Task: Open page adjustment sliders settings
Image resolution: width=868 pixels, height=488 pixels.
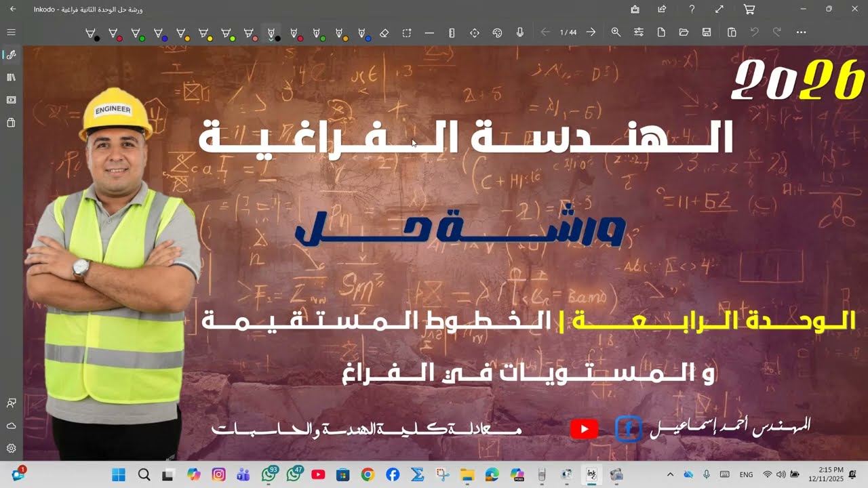Action: 639,33
